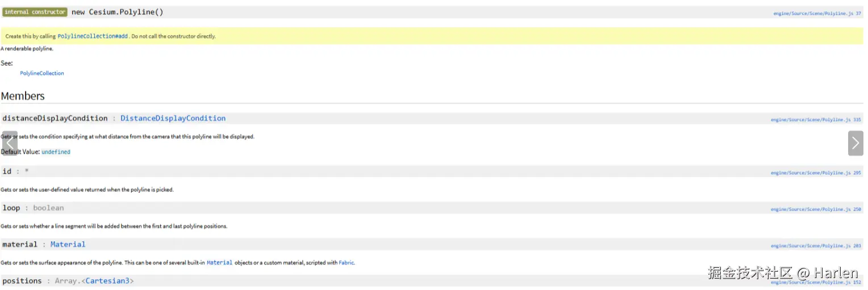Open source link Polyline.js 203
Image resolution: width=868 pixels, height=290 pixels.
pyautogui.click(x=816, y=246)
